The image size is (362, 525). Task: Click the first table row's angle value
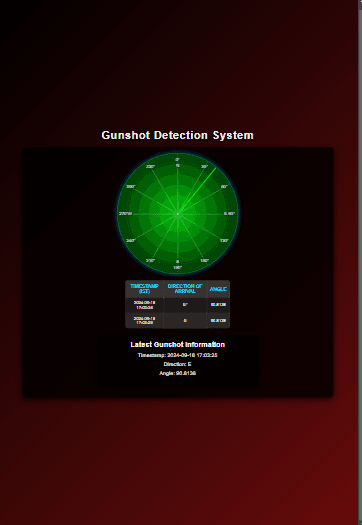pyautogui.click(x=218, y=305)
